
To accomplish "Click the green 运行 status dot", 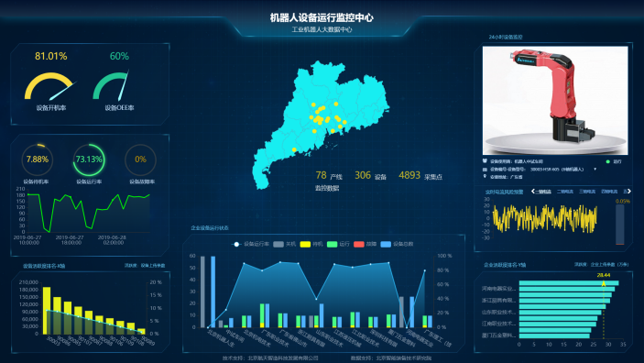I will [608, 161].
